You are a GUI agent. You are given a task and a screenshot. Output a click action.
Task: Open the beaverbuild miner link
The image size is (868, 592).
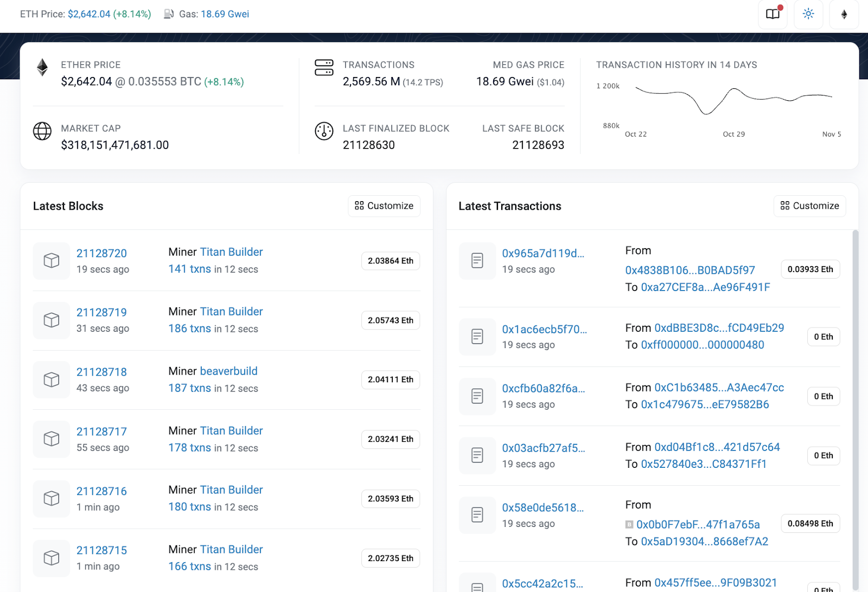[x=228, y=371]
